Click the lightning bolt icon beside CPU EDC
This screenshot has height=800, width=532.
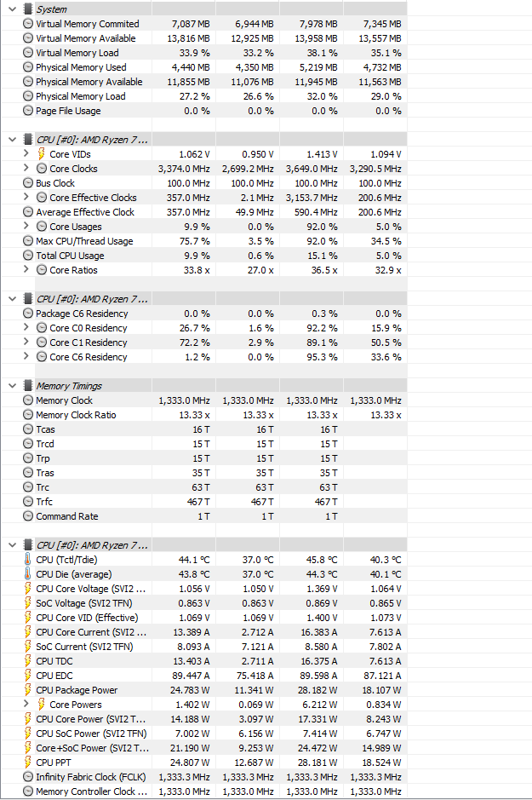pyautogui.click(x=27, y=676)
